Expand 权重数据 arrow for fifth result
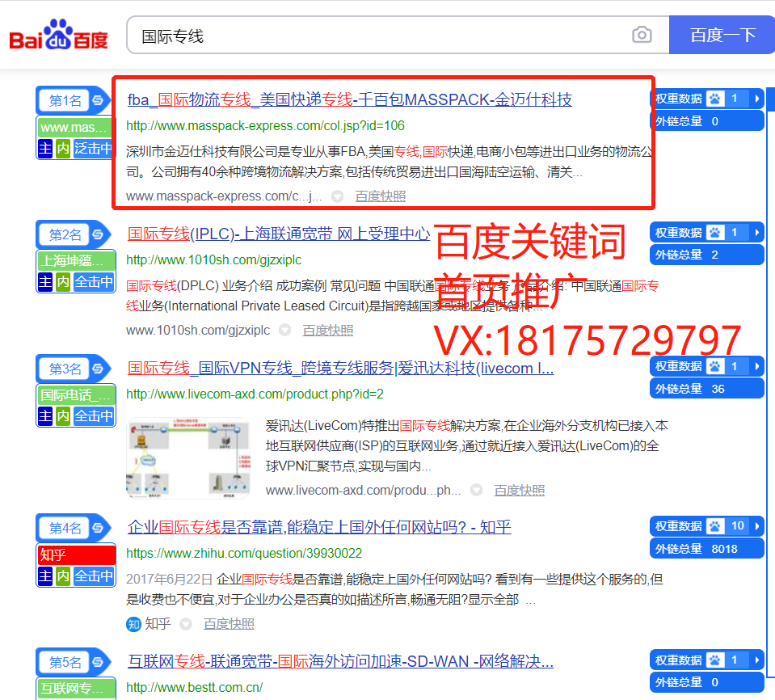The image size is (775, 700). (x=756, y=660)
